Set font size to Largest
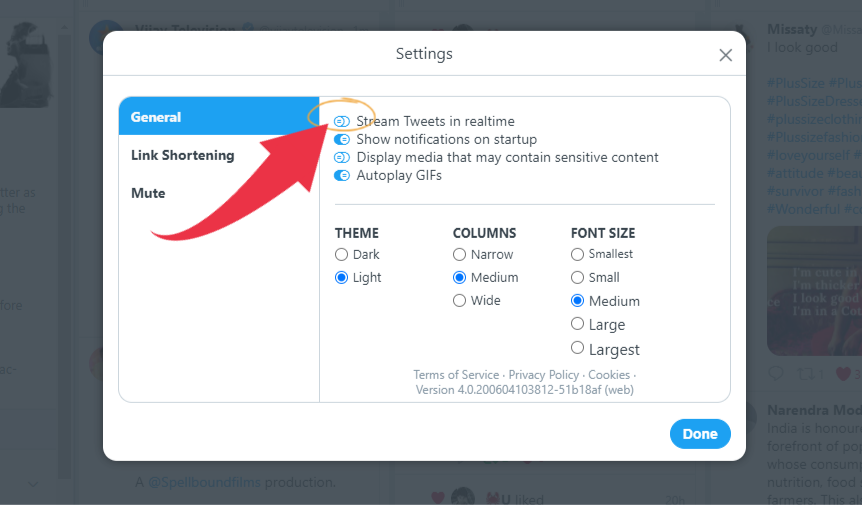The width and height of the screenshot is (862, 505). pyautogui.click(x=577, y=348)
